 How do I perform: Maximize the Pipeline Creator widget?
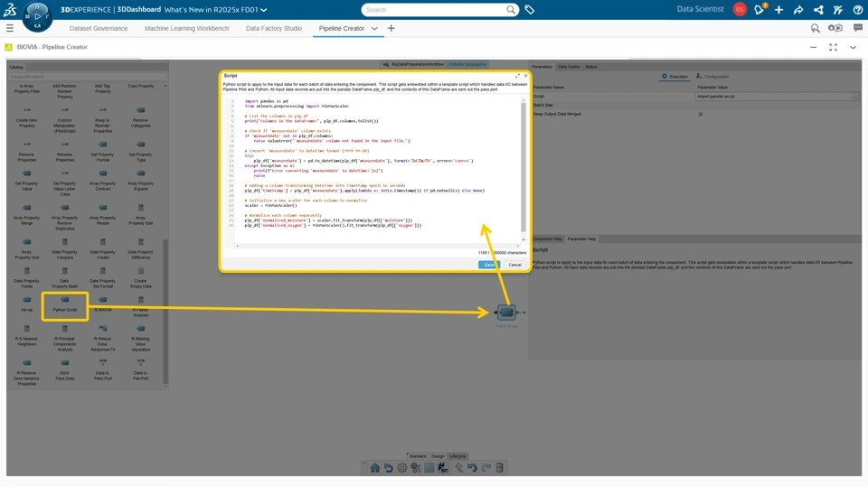pos(833,48)
